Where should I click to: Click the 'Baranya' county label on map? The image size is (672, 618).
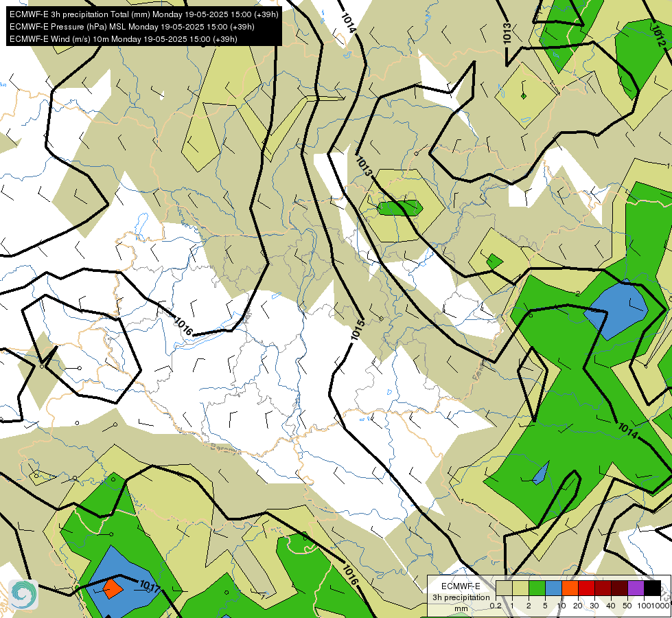(225, 449)
